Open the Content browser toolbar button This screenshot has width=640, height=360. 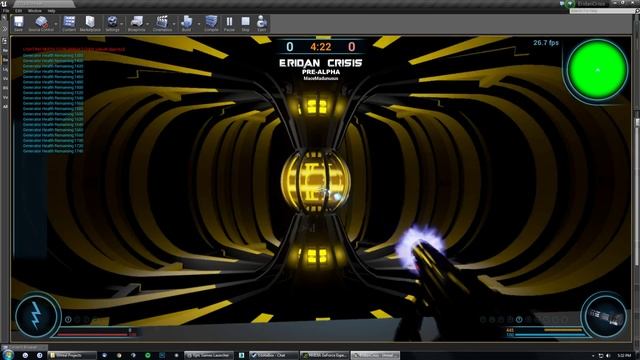69,23
